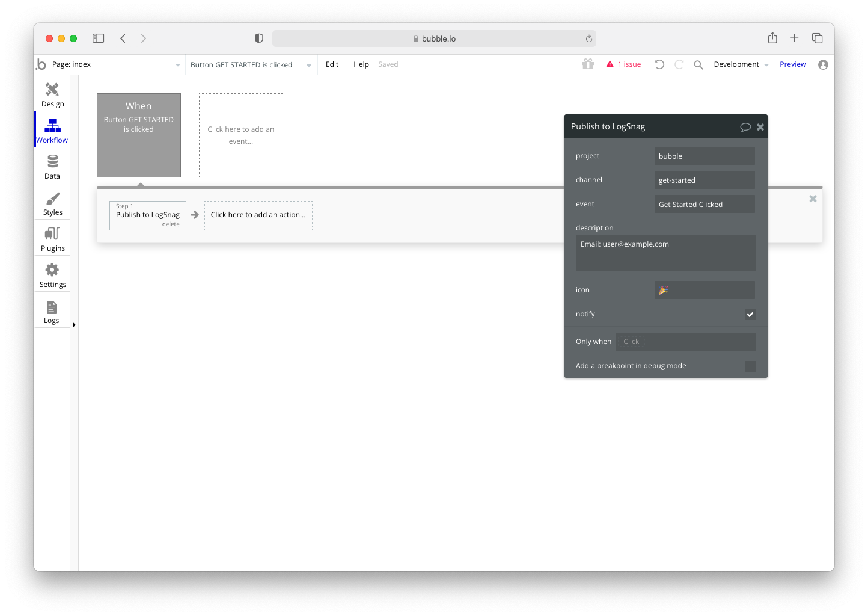Image resolution: width=868 pixels, height=616 pixels.
Task: Open the Logs tab in sidebar
Action: [x=52, y=311]
